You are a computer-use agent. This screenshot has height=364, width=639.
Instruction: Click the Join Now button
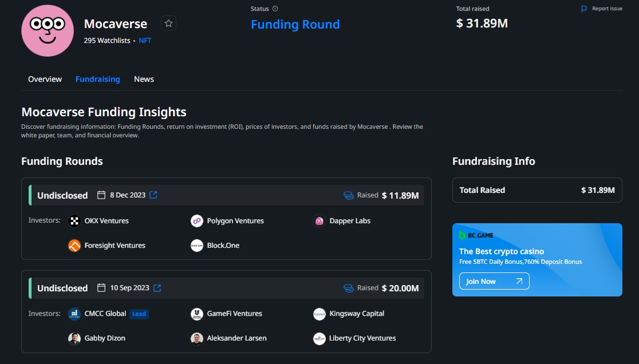(x=494, y=281)
